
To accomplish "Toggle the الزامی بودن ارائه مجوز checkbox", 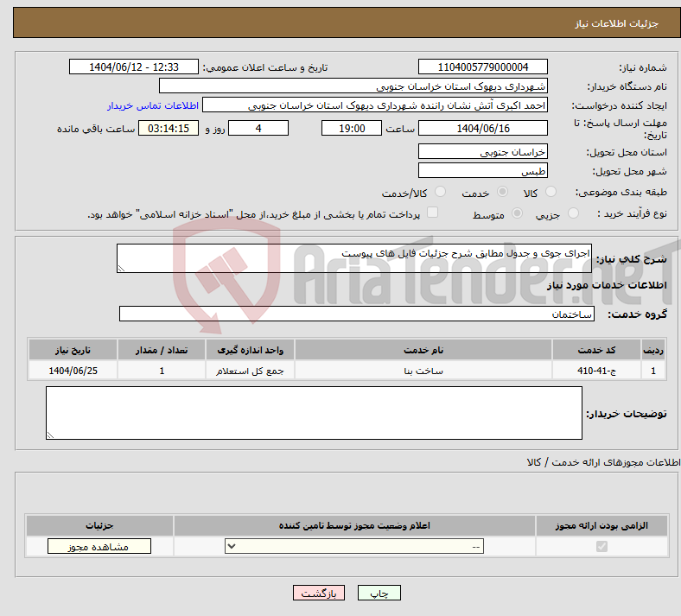I will click(601, 546).
